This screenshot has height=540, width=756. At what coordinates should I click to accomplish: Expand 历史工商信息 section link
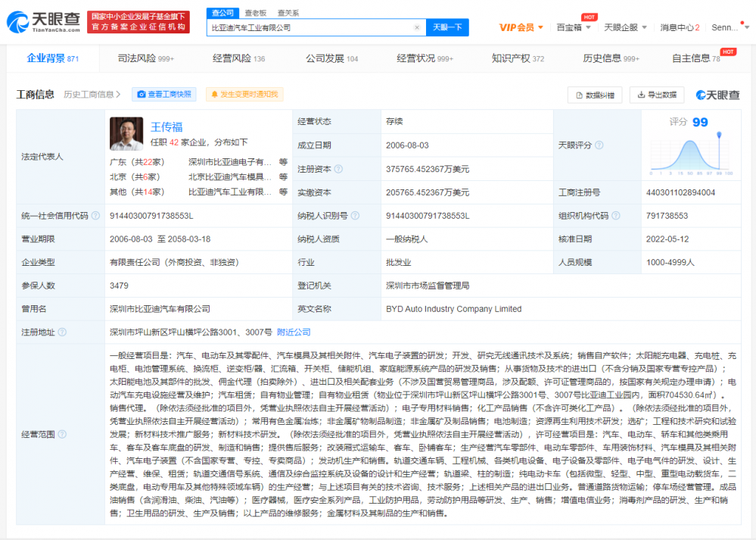92,95
